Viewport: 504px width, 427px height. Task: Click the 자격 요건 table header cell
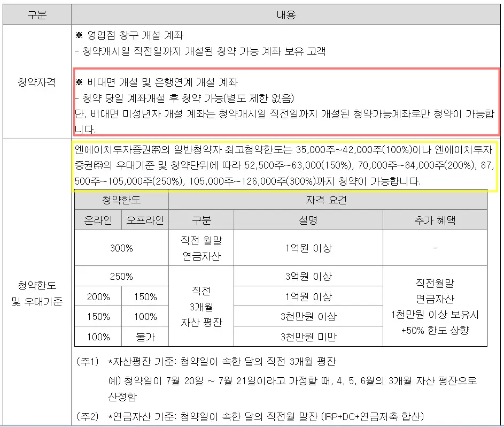(328, 201)
